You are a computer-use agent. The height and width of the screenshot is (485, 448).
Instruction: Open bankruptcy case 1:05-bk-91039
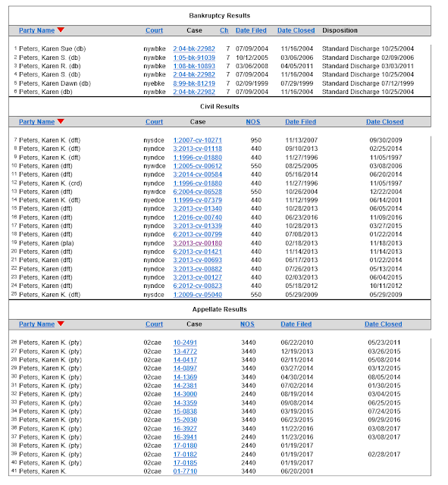coord(194,58)
